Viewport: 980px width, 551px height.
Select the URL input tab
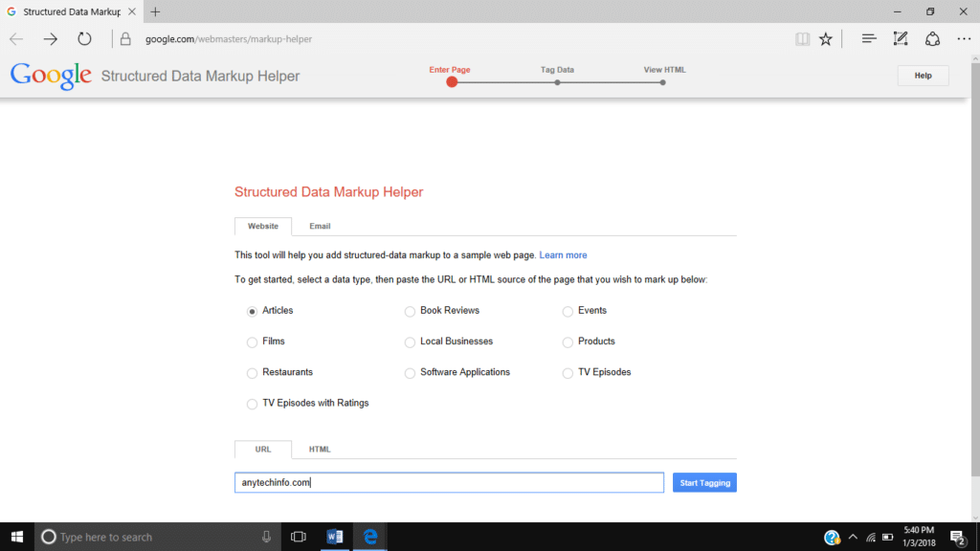pyautogui.click(x=263, y=450)
